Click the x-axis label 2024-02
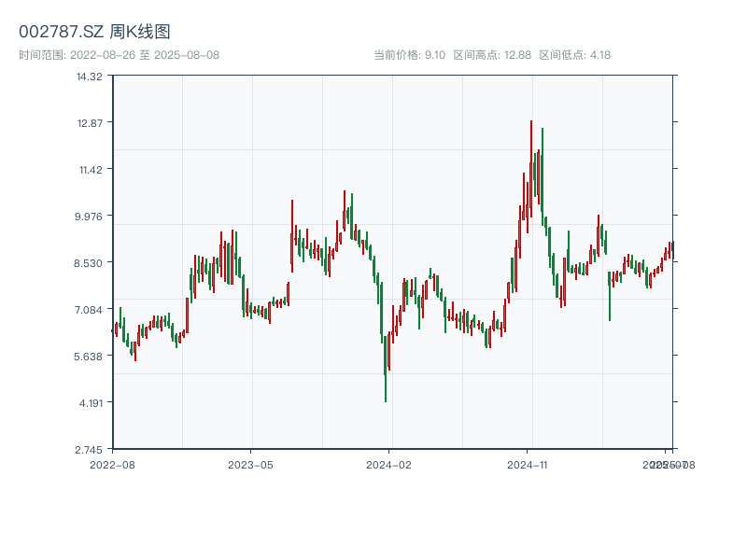The width and height of the screenshot is (747, 560). tap(388, 465)
